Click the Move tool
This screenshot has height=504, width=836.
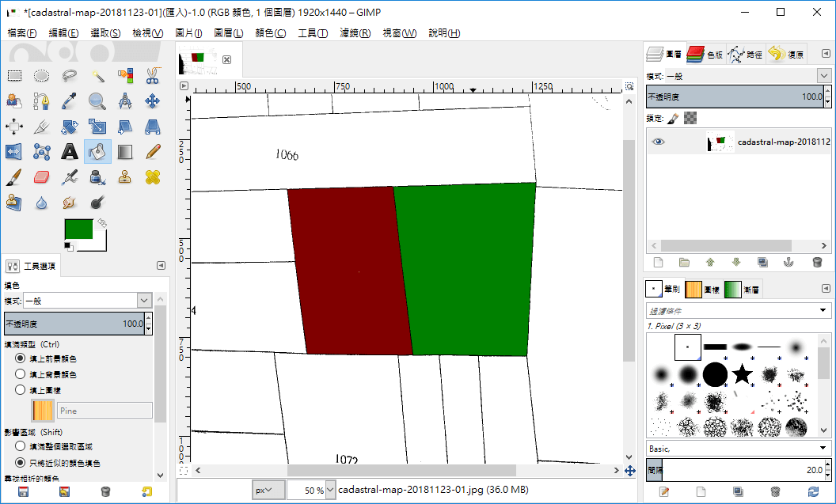153,101
